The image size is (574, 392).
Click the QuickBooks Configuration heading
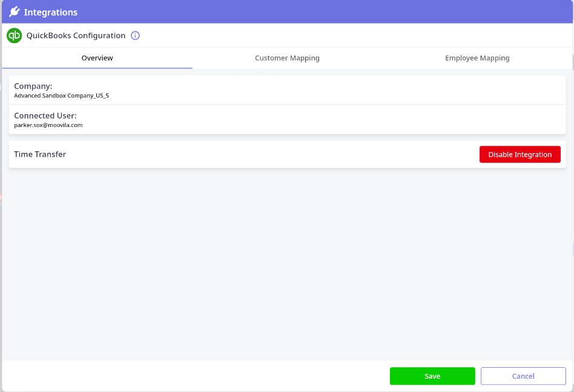(x=76, y=36)
